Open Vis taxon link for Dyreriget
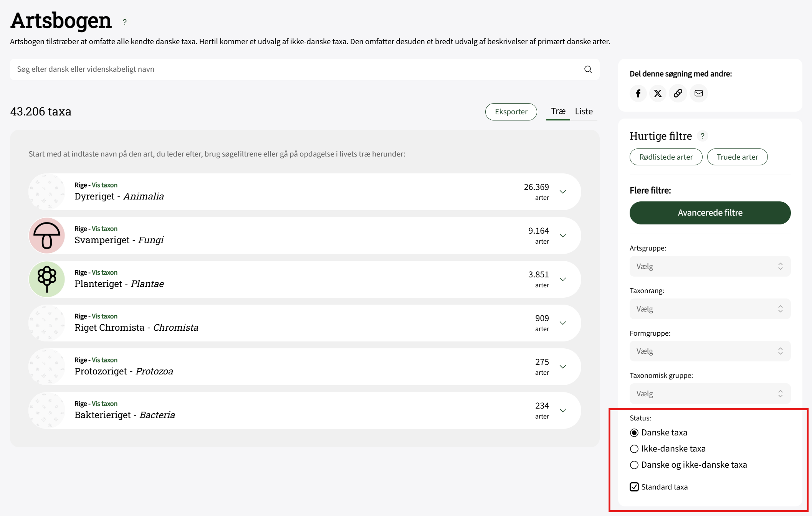812x516 pixels. tap(104, 185)
